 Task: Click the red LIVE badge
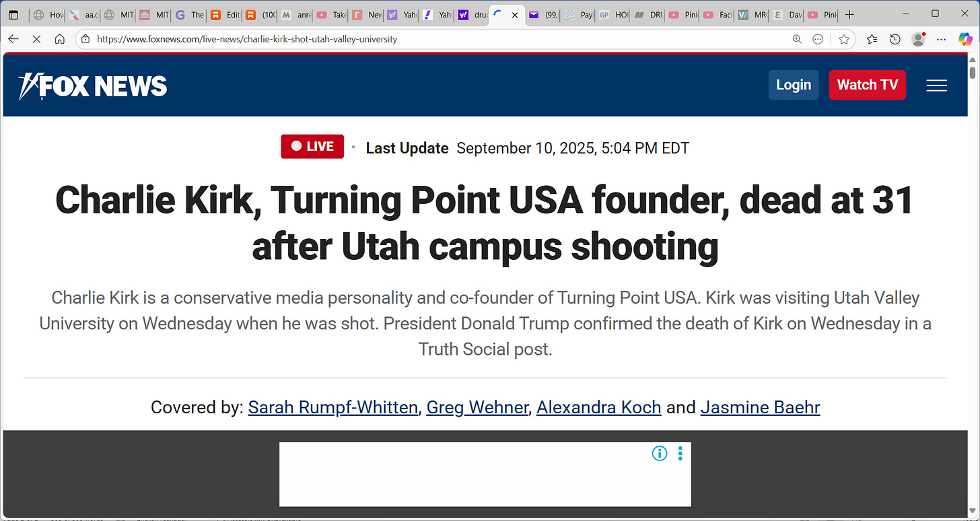click(312, 147)
